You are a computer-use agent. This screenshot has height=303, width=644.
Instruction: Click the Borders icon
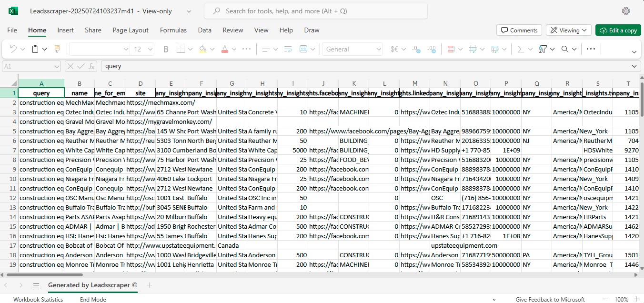(181, 49)
